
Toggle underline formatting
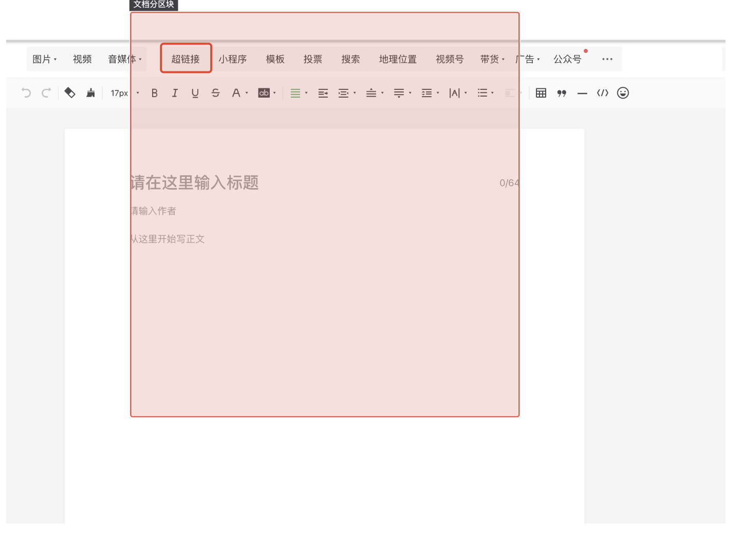point(195,93)
